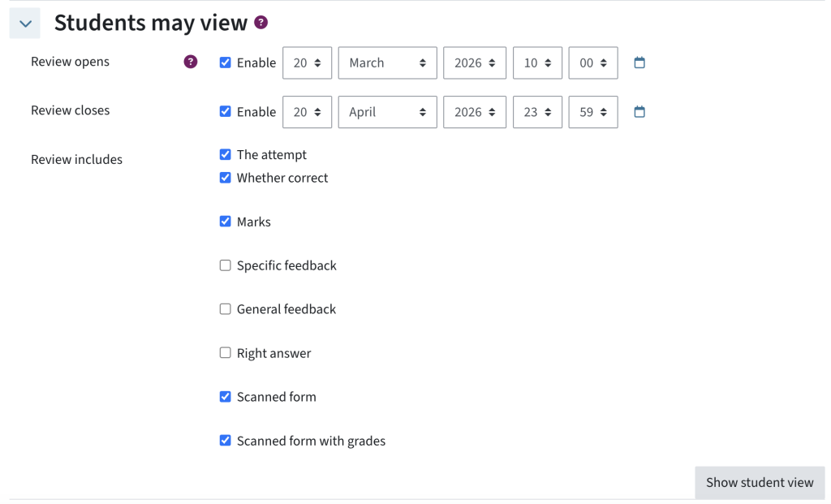Open the April month dropdown

(387, 112)
